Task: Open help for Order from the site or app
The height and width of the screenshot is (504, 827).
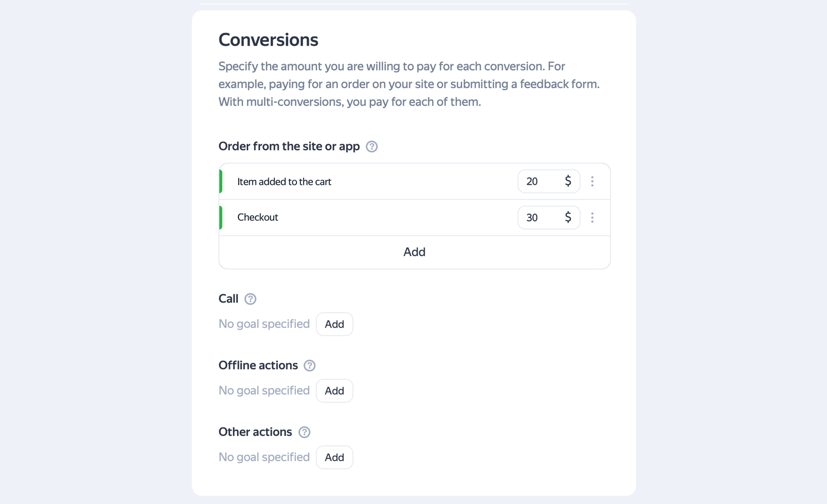Action: click(x=372, y=147)
